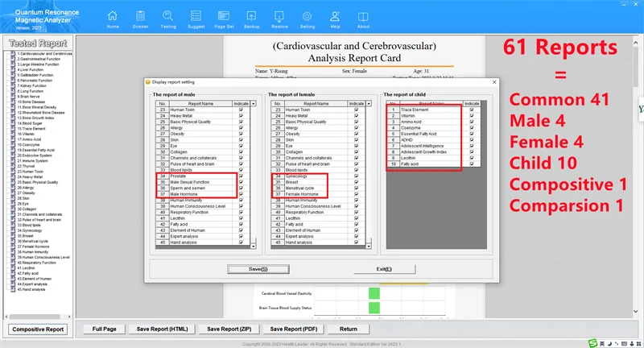Select Respiratory Function row in female list
The image size is (644, 348).
[x=318, y=212]
